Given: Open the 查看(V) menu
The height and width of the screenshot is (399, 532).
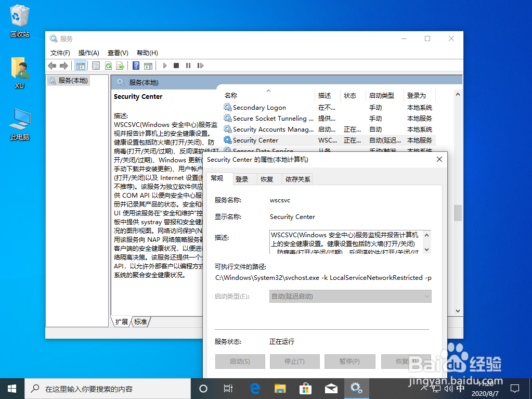Looking at the screenshot, I should click(117, 53).
